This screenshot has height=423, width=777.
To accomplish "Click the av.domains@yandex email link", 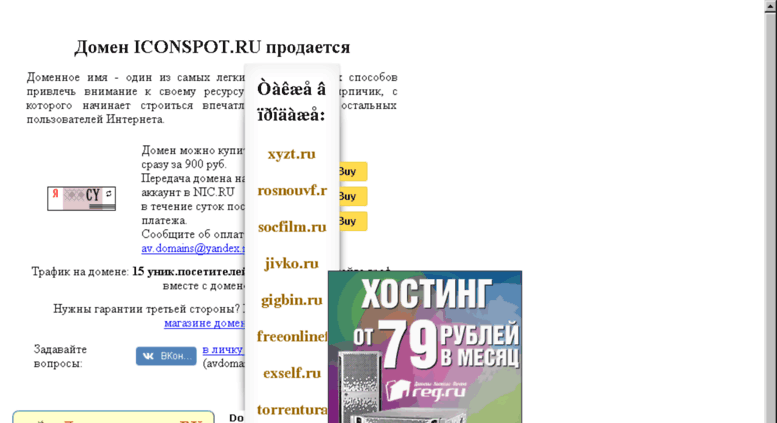I will point(193,249).
